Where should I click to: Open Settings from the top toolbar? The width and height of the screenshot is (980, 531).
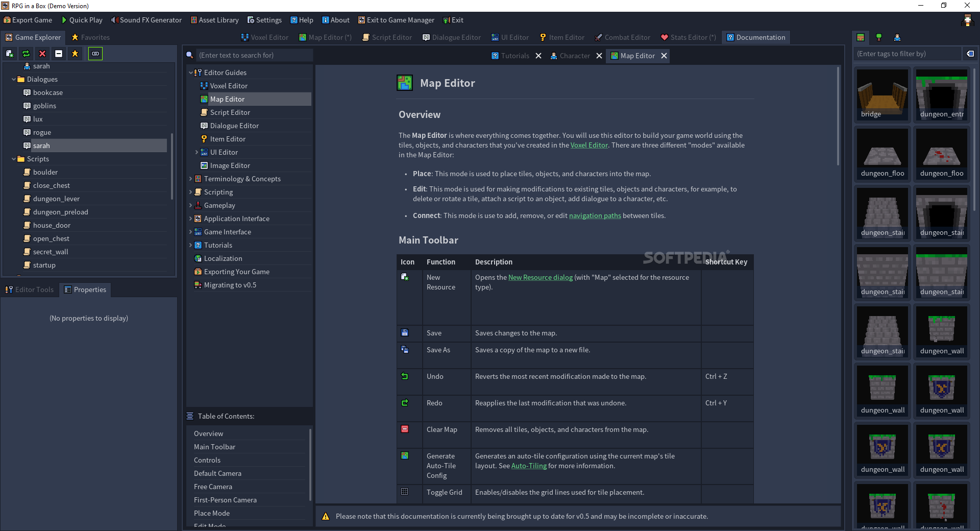click(x=264, y=20)
